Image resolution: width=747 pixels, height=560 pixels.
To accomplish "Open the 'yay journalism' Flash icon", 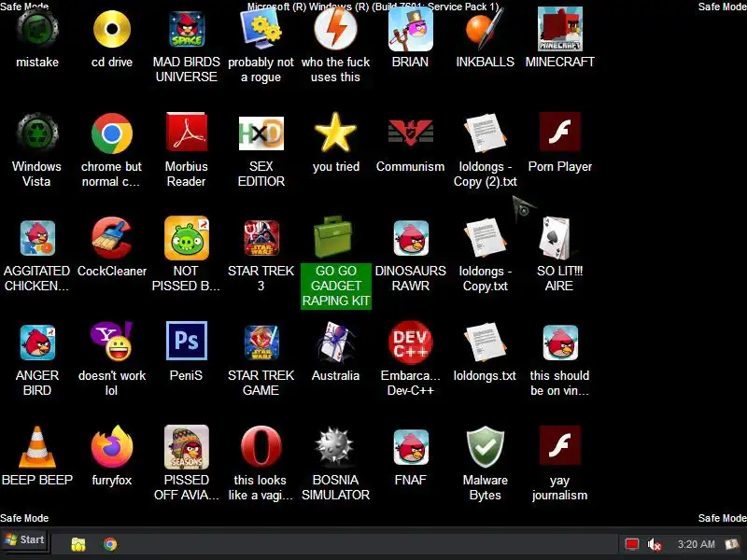I will [559, 445].
